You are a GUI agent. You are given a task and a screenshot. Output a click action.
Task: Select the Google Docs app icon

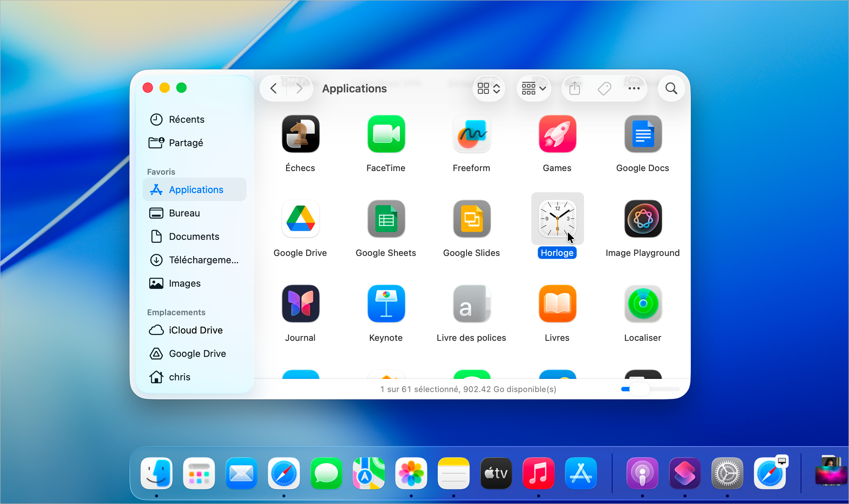tap(643, 134)
